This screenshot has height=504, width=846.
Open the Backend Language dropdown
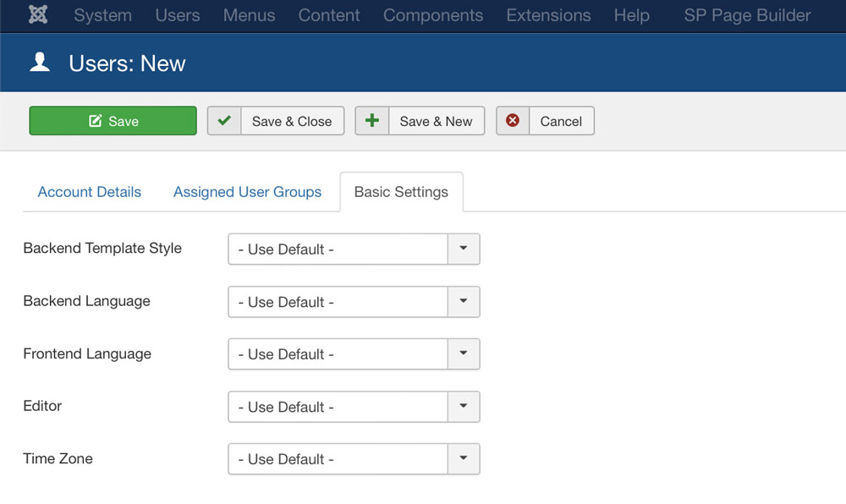click(x=463, y=302)
